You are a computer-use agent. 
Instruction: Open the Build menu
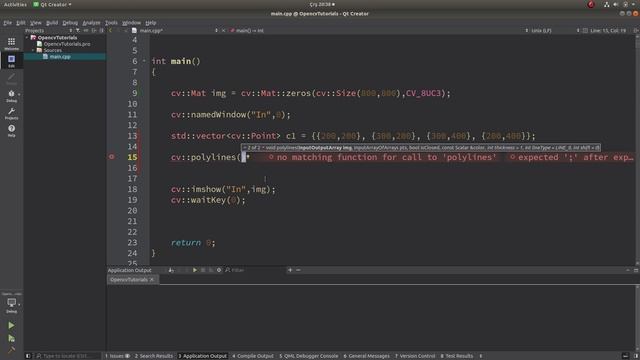(x=52, y=23)
